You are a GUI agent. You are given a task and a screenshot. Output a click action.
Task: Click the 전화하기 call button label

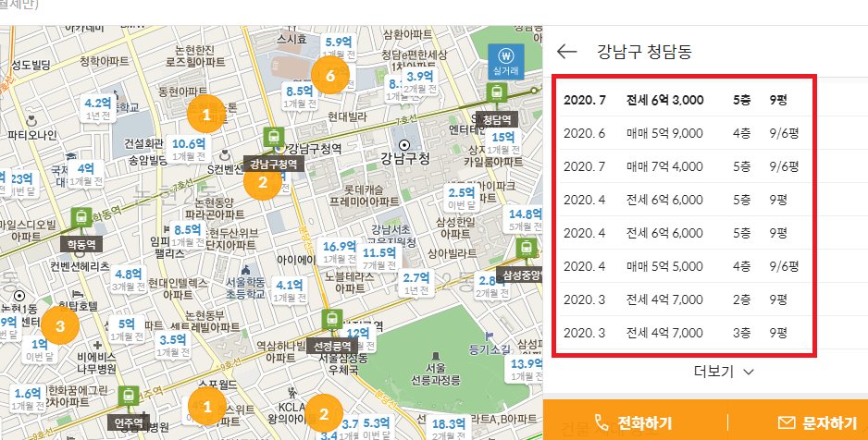[644, 423]
